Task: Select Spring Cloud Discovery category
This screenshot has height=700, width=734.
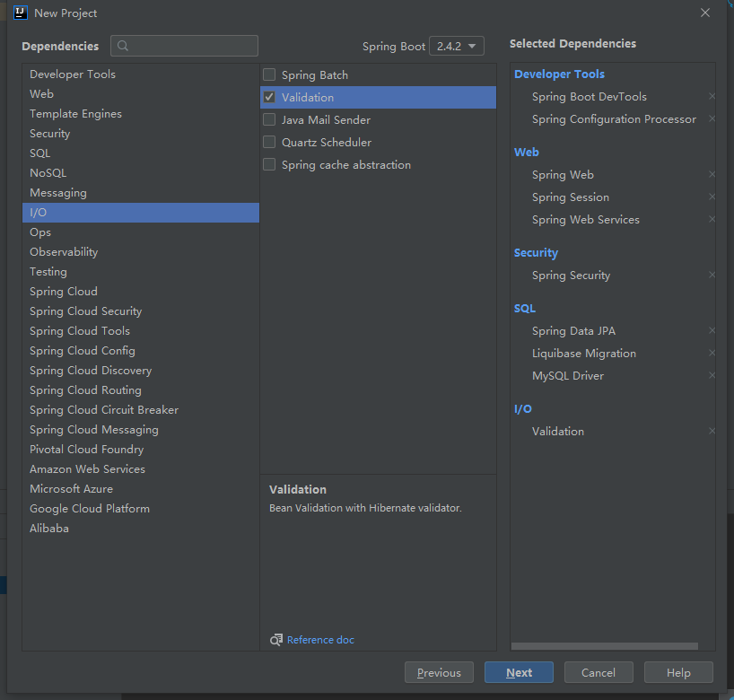Action: pyautogui.click(x=141, y=371)
